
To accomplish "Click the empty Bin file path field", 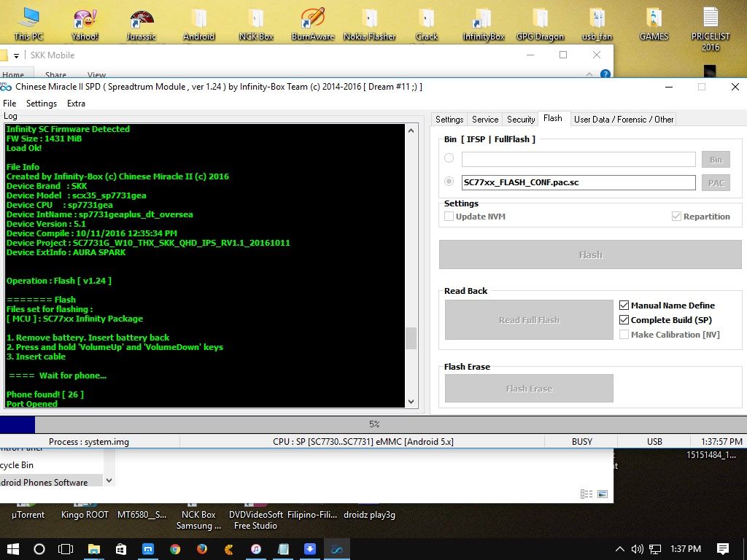I will point(578,159).
